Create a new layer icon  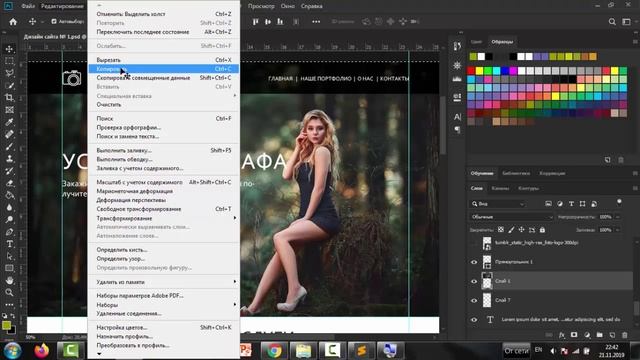pyautogui.click(x=612, y=335)
